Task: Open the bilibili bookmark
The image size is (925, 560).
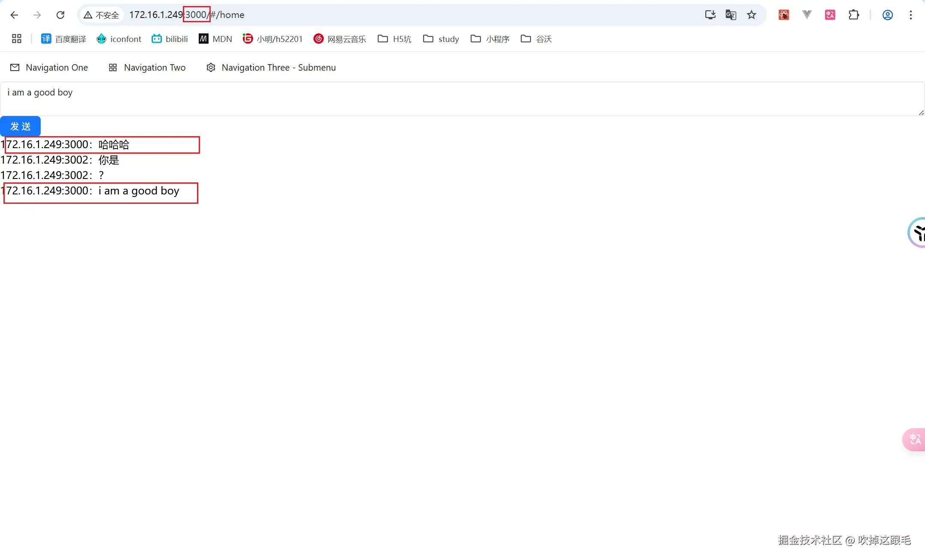Action: point(170,39)
